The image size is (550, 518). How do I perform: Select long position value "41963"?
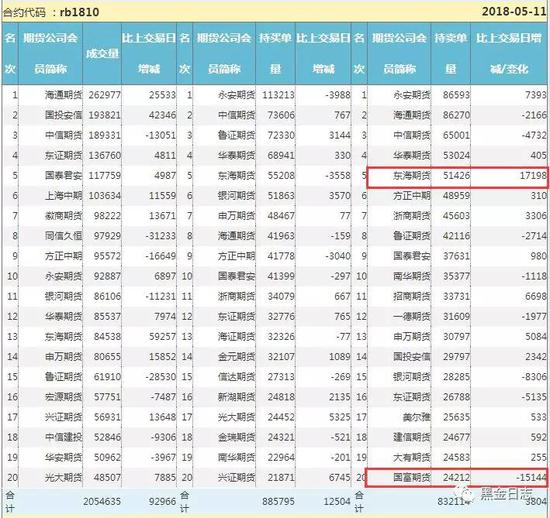(x=281, y=236)
